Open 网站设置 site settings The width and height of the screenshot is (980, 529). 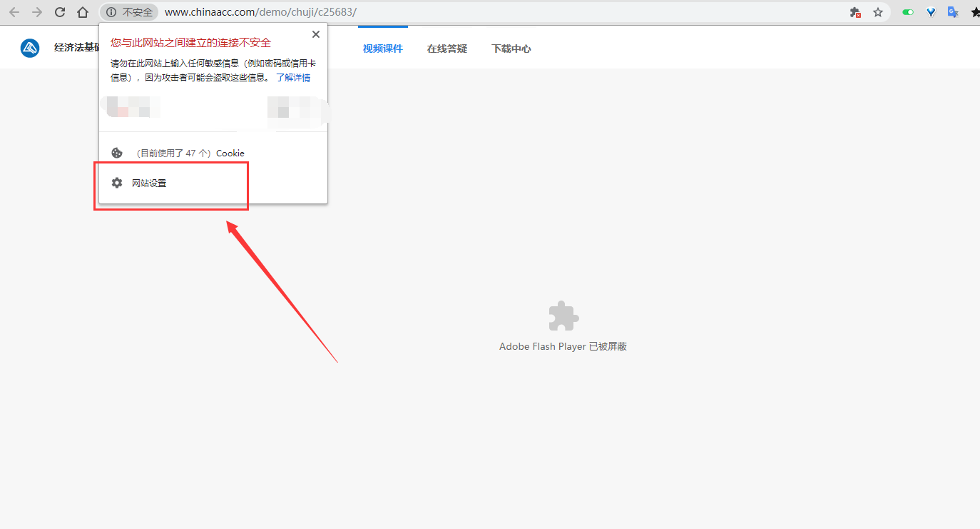(149, 183)
